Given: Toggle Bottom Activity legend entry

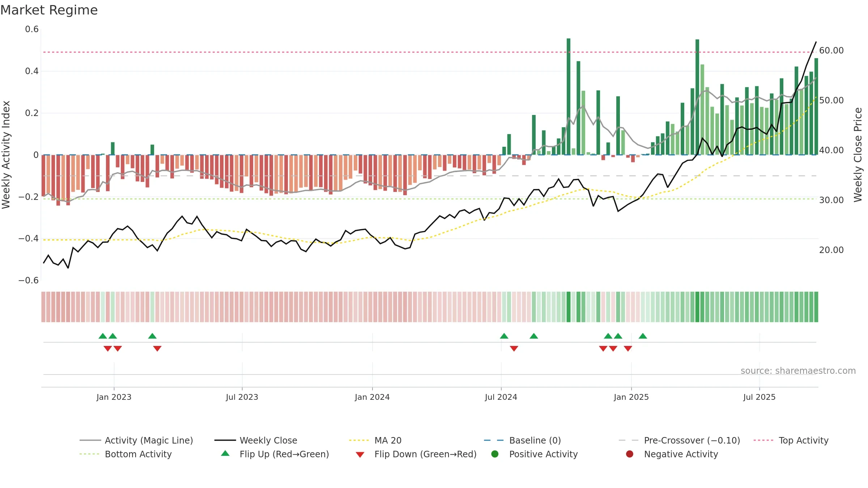Looking at the screenshot, I should pos(125,454).
